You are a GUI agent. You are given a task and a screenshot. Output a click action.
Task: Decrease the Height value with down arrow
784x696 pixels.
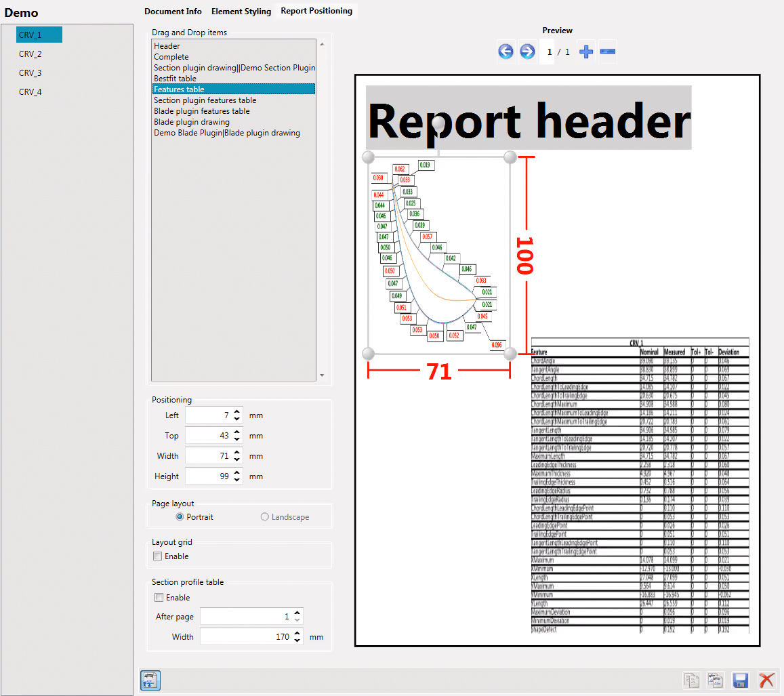[x=236, y=480]
